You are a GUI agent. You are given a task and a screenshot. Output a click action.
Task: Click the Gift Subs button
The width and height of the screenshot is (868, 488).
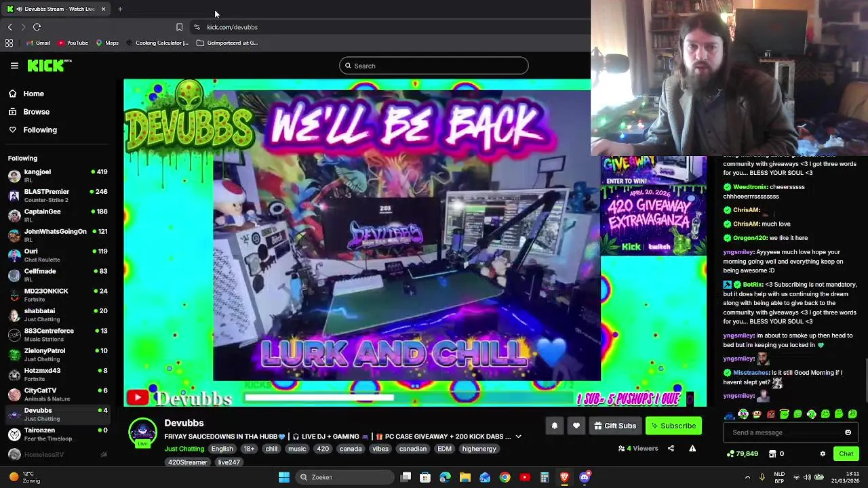click(615, 426)
